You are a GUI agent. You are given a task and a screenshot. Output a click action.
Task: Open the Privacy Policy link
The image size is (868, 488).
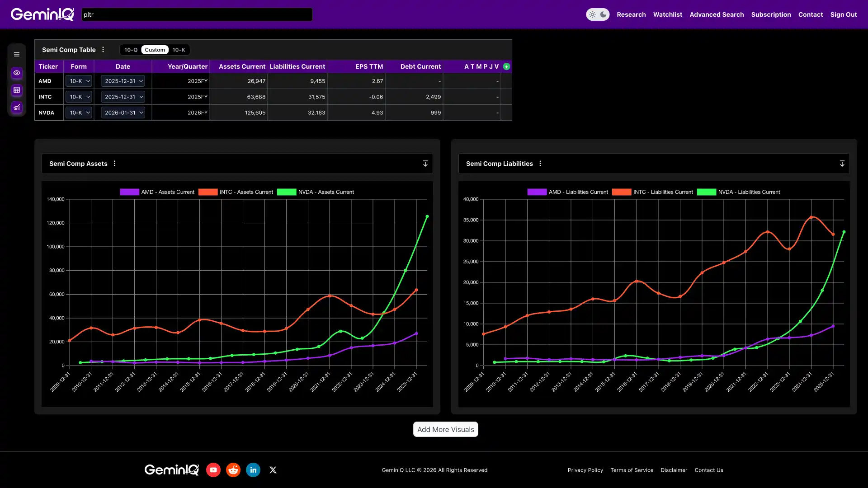click(x=585, y=470)
